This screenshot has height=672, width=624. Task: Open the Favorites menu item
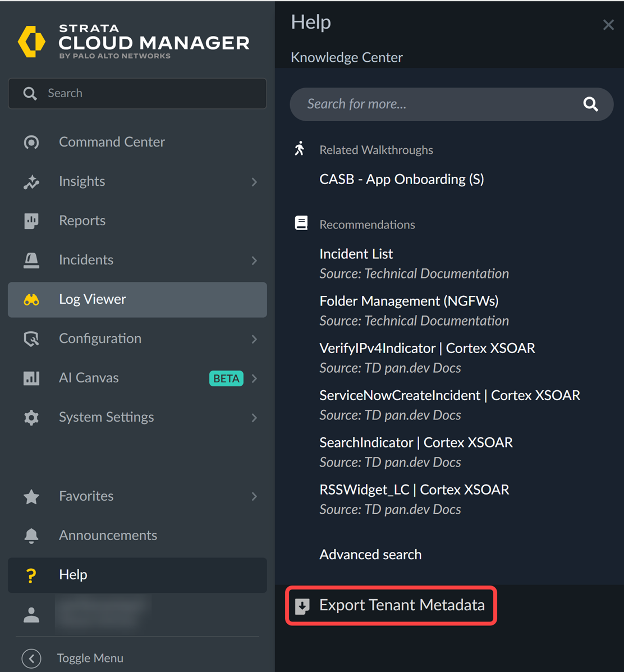[x=86, y=496]
